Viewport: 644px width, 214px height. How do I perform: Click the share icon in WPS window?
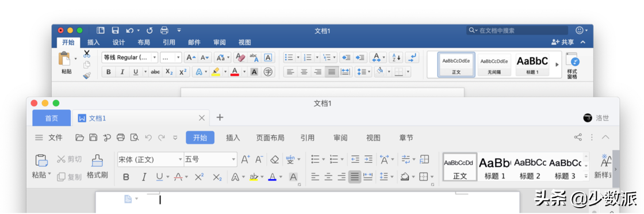coord(578,137)
